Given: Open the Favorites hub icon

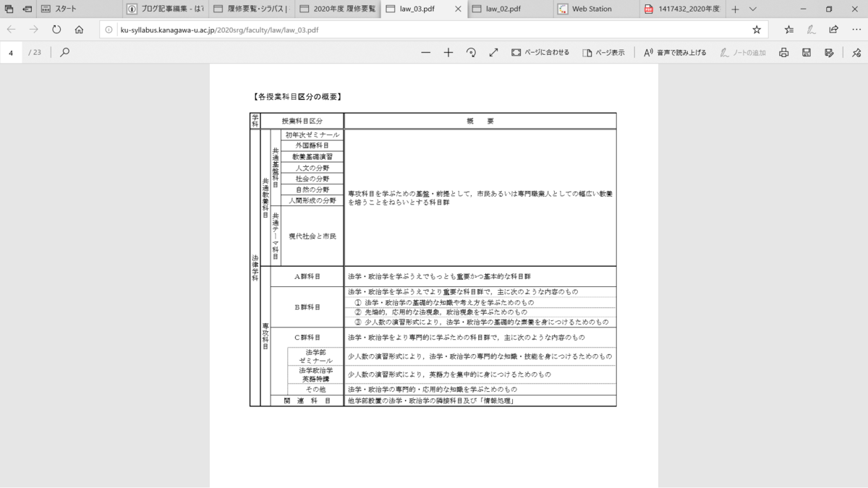Looking at the screenshot, I should tap(789, 30).
